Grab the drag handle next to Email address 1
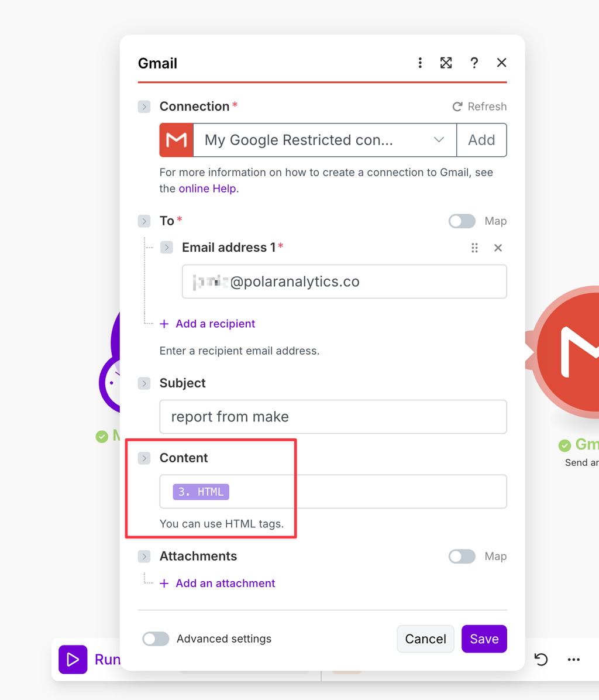 [474, 248]
